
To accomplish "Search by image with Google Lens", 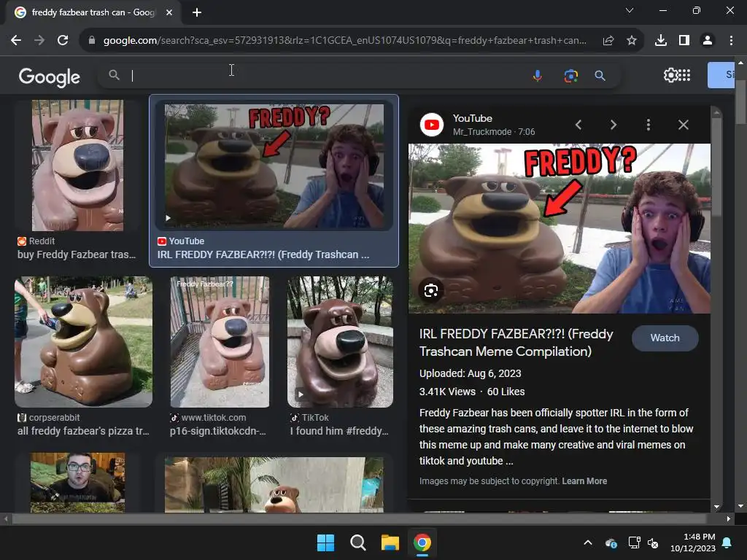I will [x=570, y=75].
